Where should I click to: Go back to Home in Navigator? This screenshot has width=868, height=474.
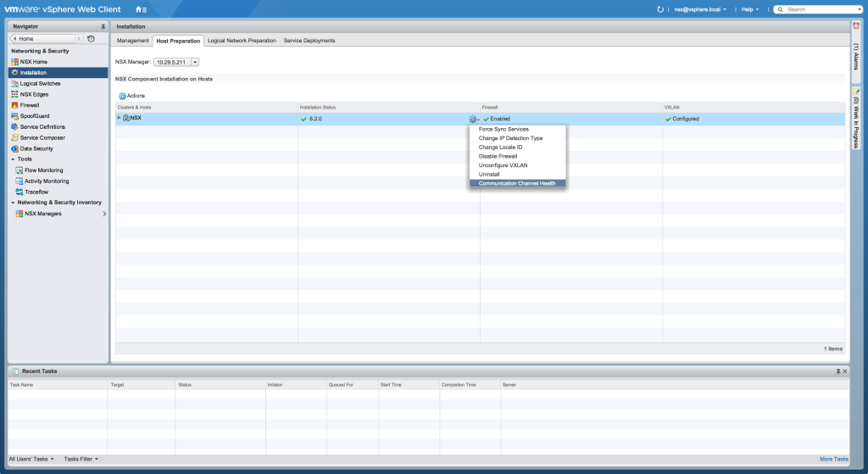tap(43, 39)
